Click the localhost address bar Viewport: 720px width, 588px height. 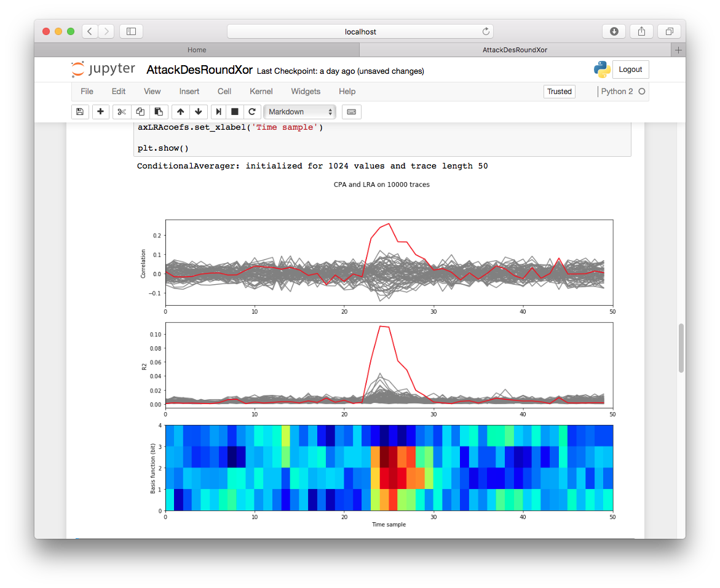[360, 31]
